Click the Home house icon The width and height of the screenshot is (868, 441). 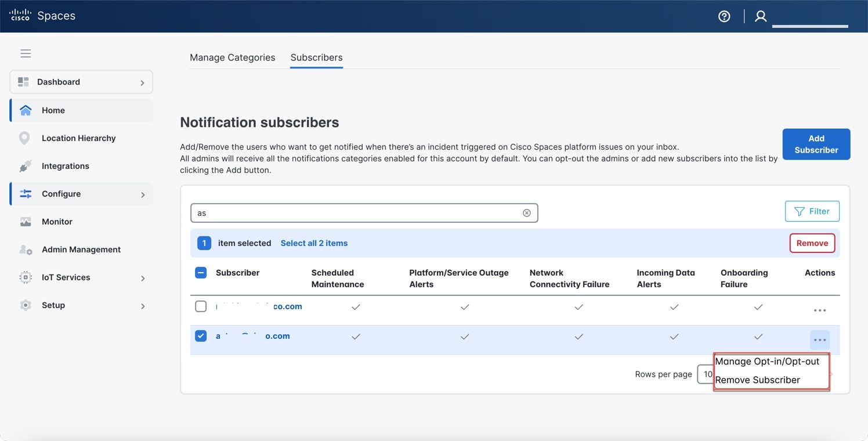tap(26, 110)
